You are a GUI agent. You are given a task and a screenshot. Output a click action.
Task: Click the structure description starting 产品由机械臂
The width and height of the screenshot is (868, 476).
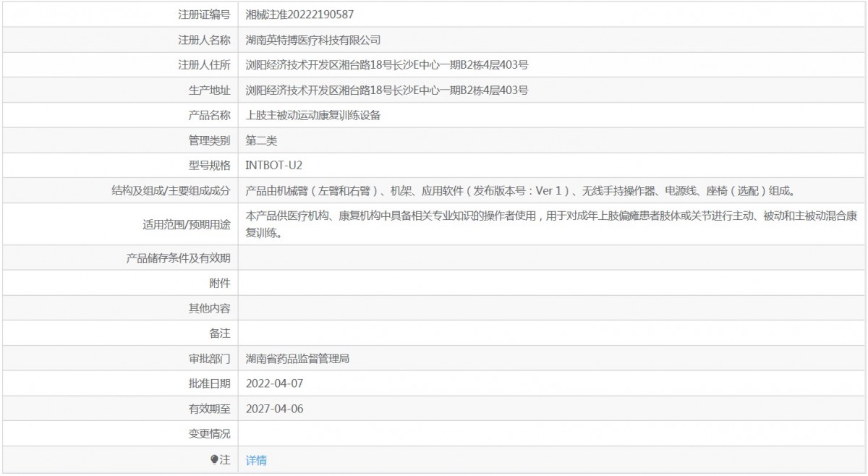[521, 191]
